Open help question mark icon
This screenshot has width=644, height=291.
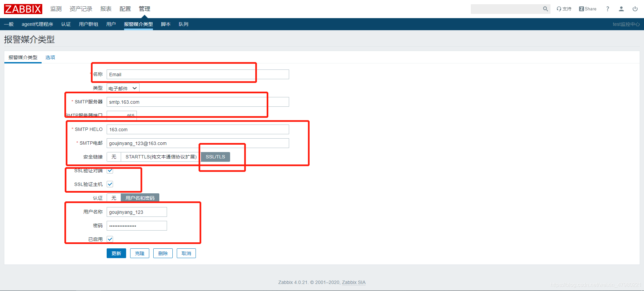click(607, 9)
